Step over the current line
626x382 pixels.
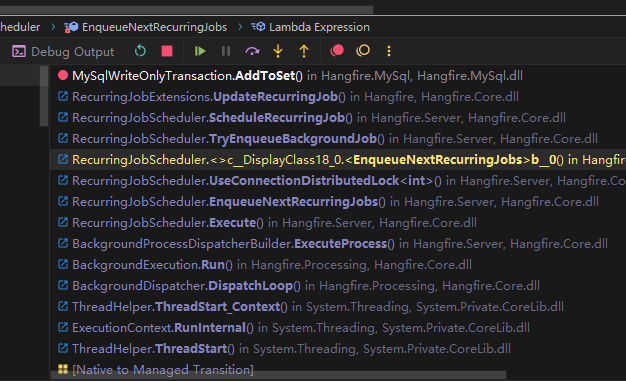tap(252, 51)
